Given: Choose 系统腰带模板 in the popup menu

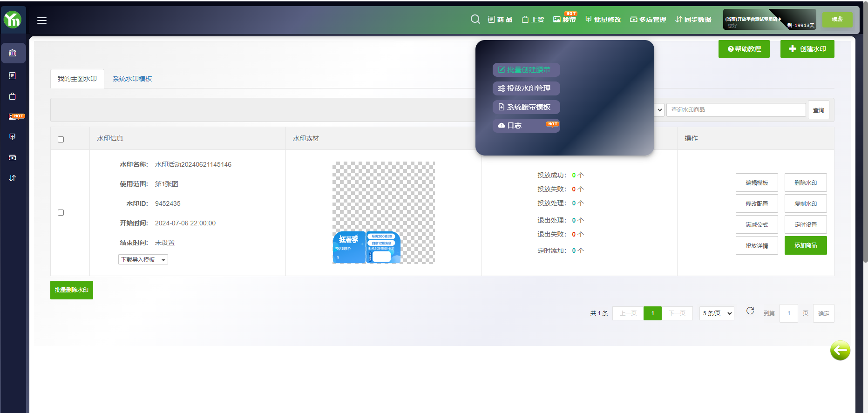Looking at the screenshot, I should [526, 107].
